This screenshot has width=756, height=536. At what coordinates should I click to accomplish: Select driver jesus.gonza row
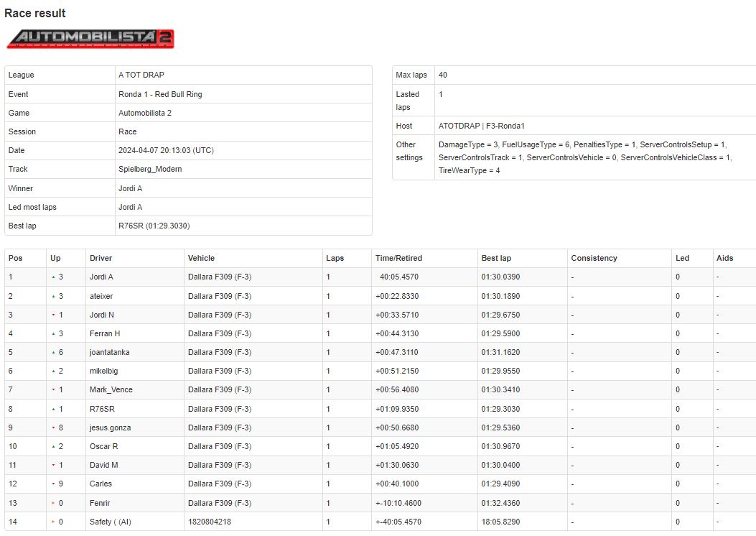(380, 428)
